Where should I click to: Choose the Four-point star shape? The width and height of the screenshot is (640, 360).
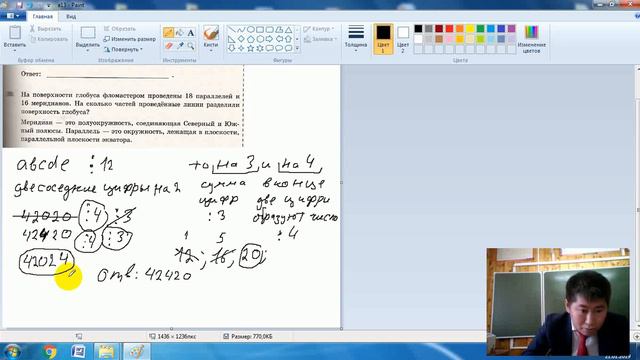[x=241, y=48]
